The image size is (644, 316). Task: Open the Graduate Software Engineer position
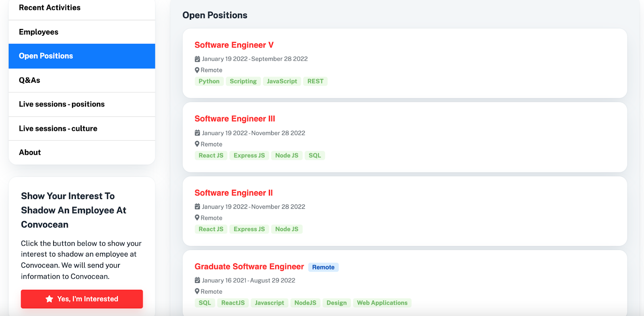pyautogui.click(x=249, y=267)
